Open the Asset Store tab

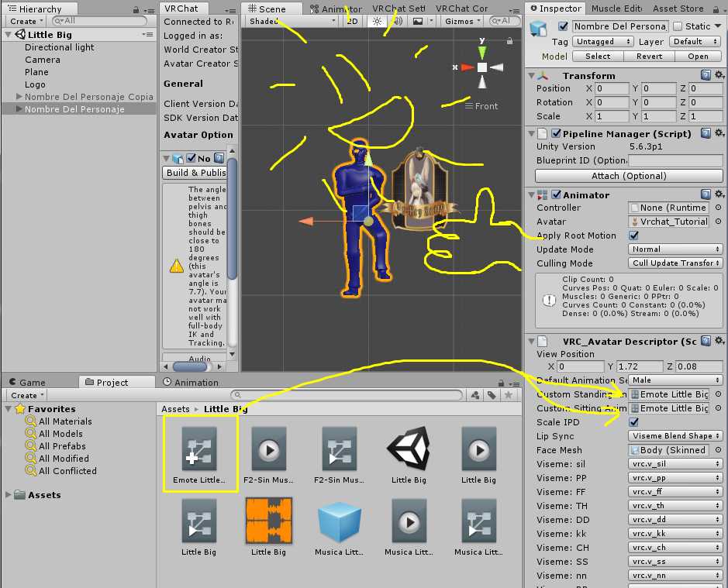pos(678,9)
